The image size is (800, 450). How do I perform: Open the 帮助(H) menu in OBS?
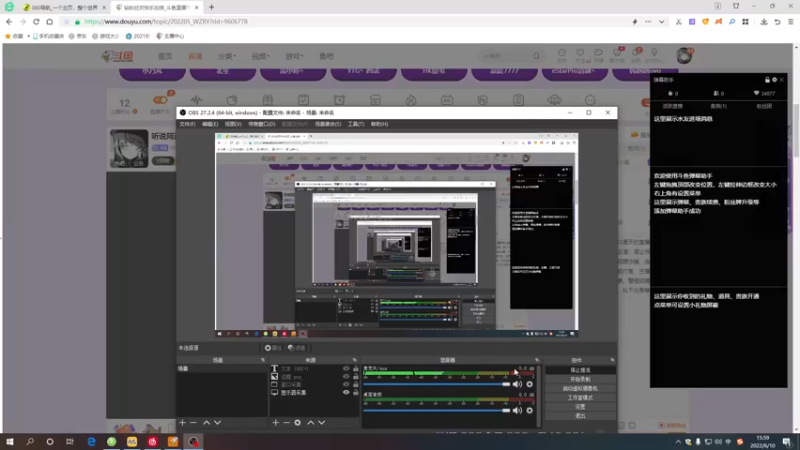click(x=379, y=124)
